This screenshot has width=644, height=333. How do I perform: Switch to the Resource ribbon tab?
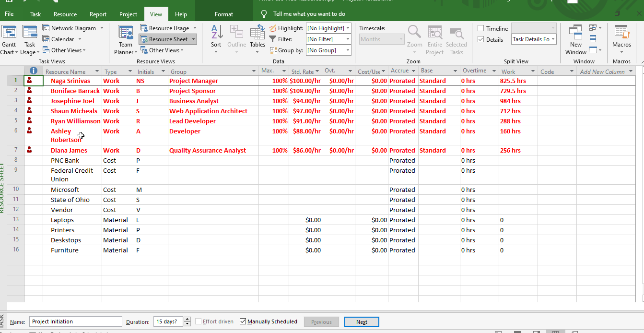65,14
